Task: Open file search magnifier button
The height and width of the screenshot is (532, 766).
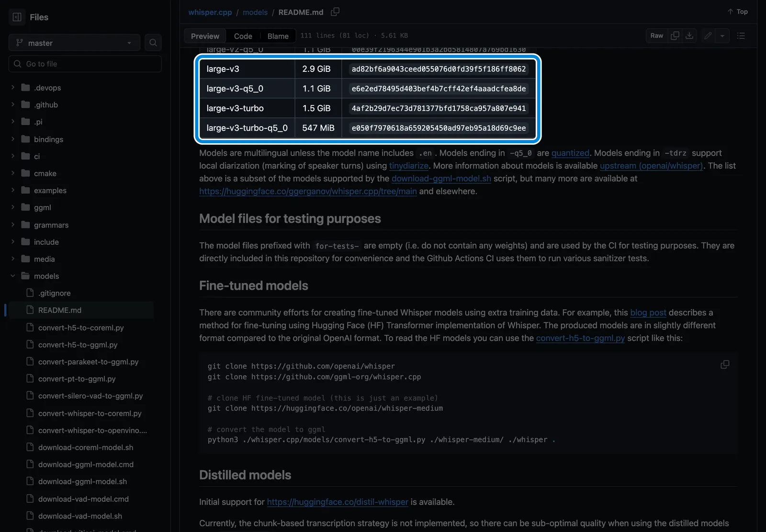Action: click(x=153, y=43)
